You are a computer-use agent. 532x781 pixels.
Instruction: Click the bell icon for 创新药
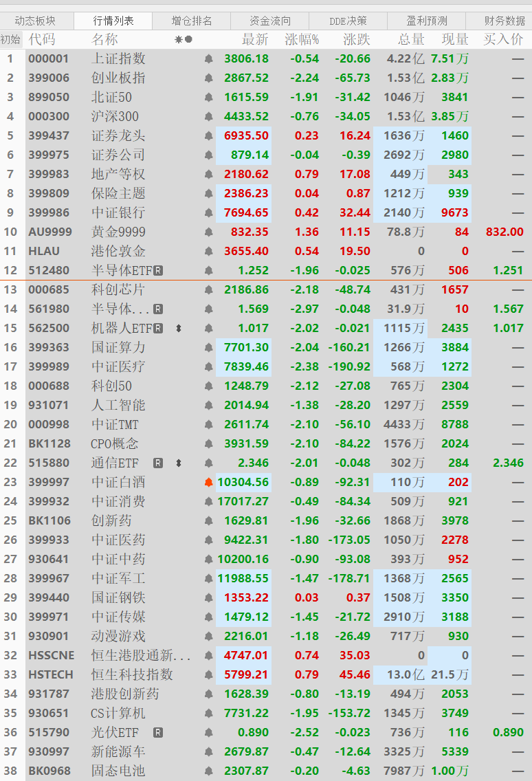pos(209,521)
